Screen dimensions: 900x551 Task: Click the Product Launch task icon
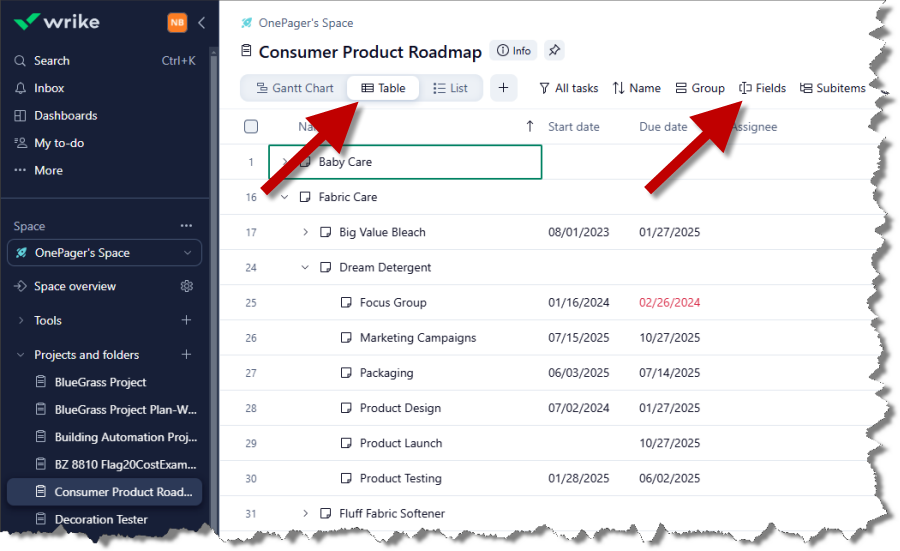[x=346, y=443]
